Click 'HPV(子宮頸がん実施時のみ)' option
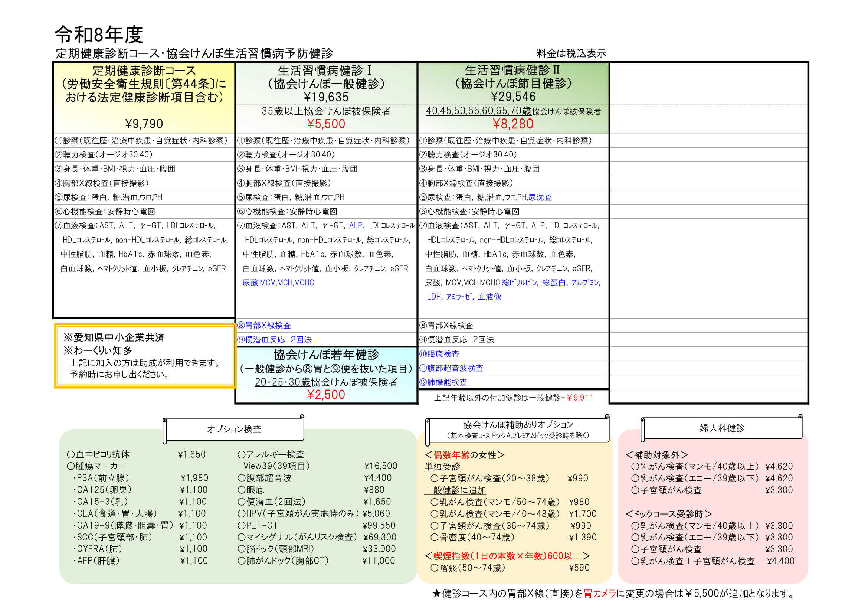 pos(298,514)
